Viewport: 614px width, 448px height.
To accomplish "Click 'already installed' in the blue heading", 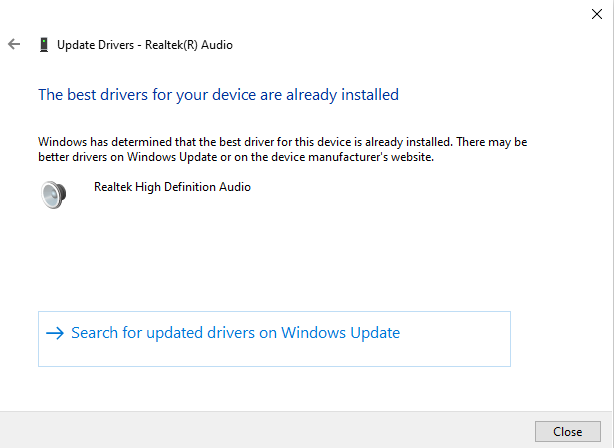I will pyautogui.click(x=341, y=95).
